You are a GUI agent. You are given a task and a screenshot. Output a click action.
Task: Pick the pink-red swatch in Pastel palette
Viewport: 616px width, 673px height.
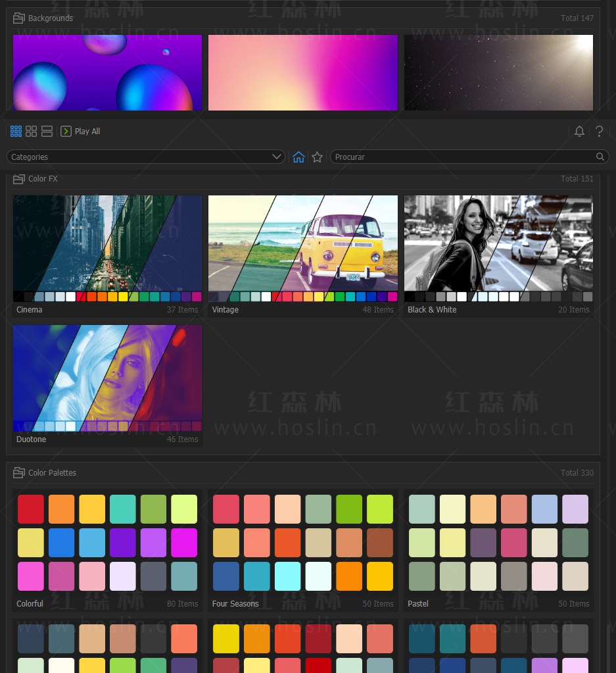point(514,543)
